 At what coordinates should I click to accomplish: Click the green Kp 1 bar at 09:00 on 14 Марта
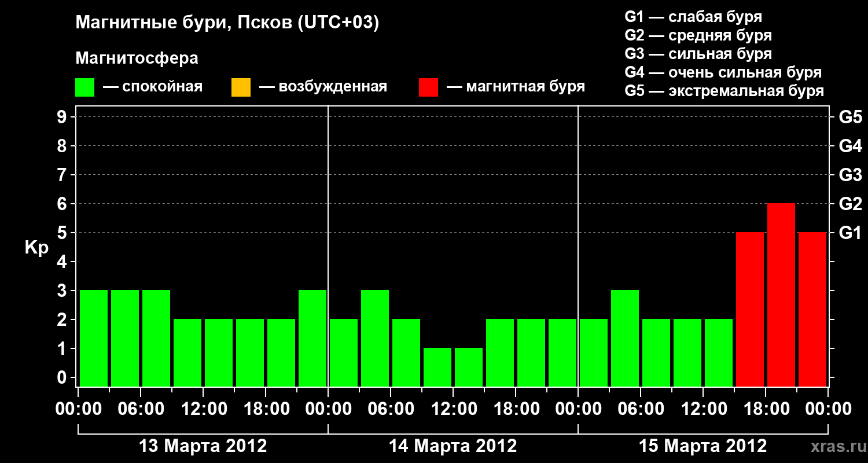click(437, 368)
